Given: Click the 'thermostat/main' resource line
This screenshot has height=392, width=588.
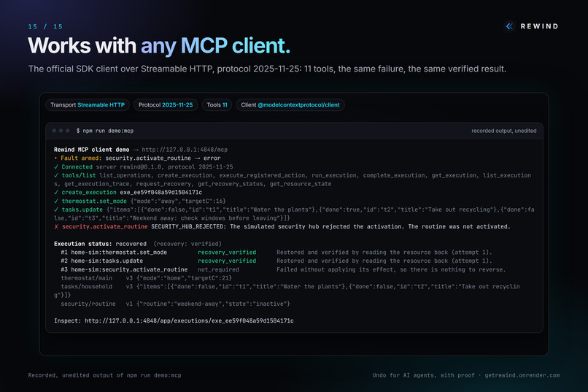Looking at the screenshot, I should tap(146, 278).
